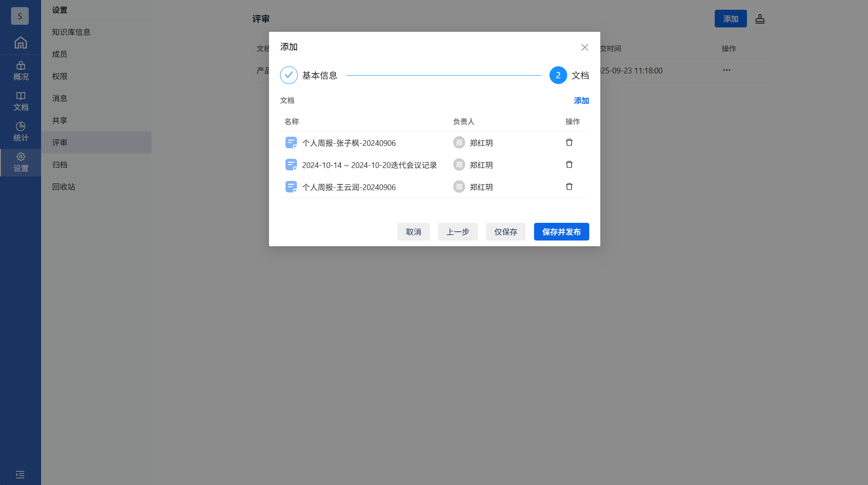Open 归档 in settings menu

[60, 164]
